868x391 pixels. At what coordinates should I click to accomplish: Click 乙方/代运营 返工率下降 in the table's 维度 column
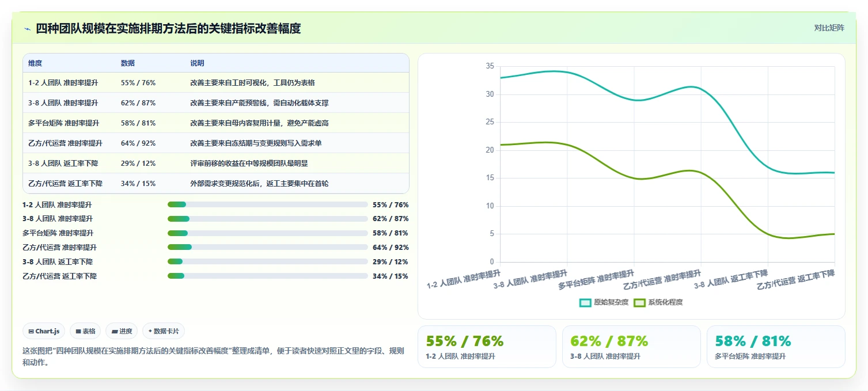click(x=65, y=183)
